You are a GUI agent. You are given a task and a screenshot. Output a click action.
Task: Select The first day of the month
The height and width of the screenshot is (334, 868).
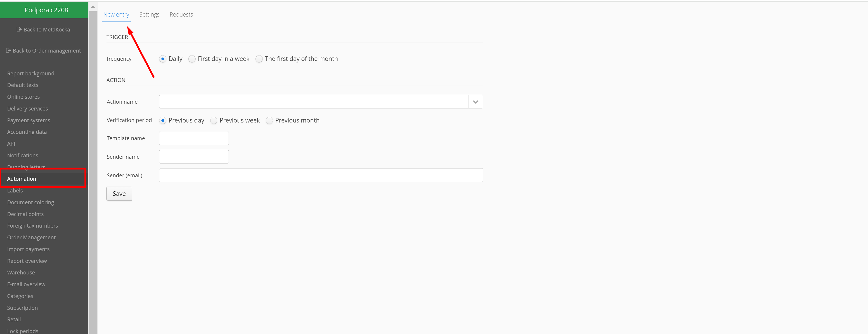pos(259,59)
